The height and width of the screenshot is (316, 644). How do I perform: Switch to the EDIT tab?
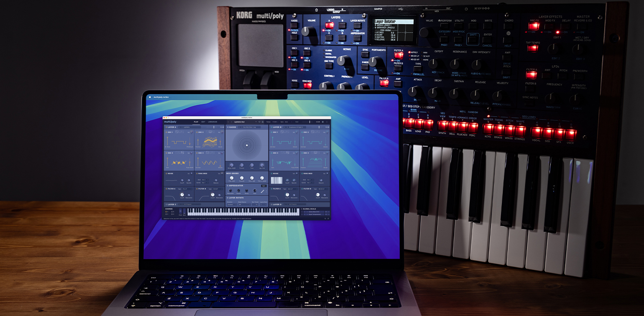(203, 122)
